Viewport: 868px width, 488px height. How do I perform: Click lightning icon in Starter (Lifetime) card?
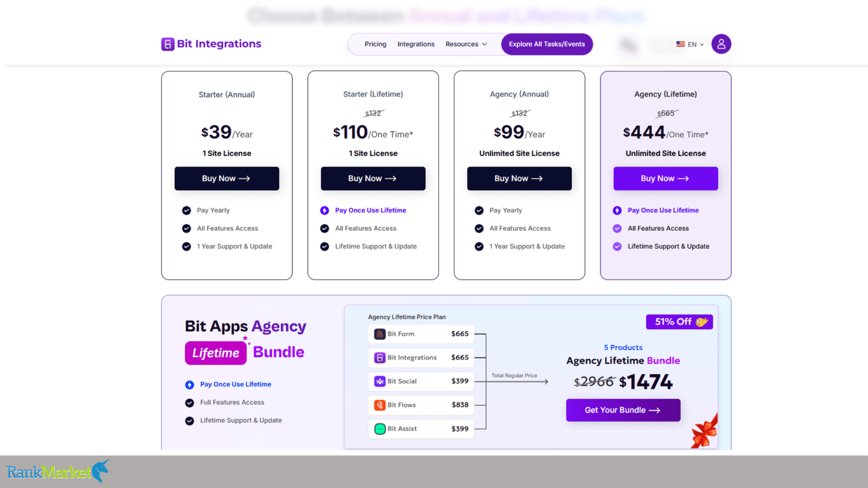click(x=325, y=210)
